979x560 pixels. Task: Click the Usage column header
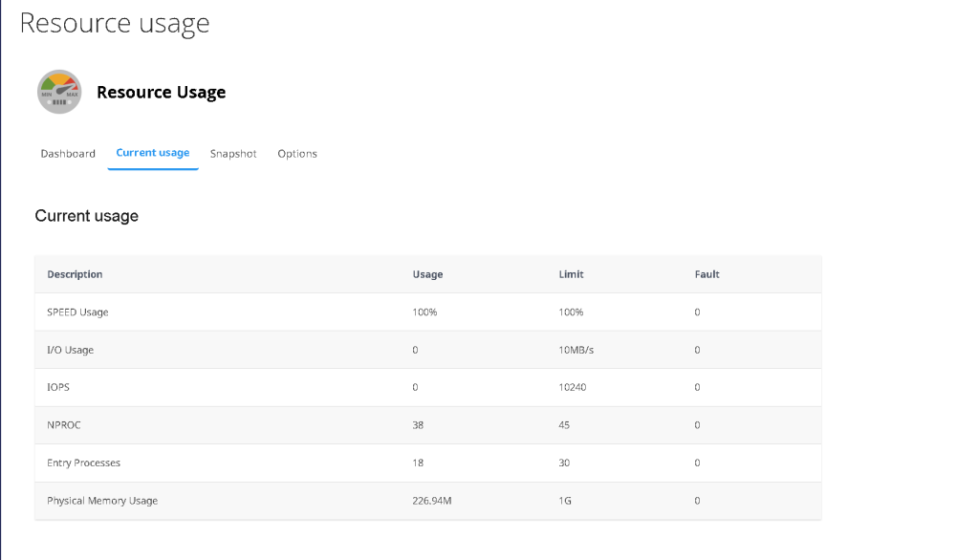click(427, 274)
